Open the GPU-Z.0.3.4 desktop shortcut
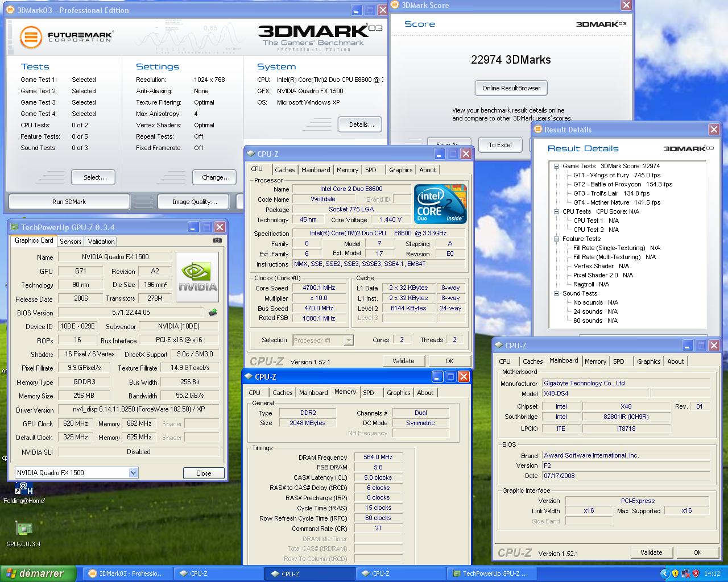The height and width of the screenshot is (582, 728). pyautogui.click(x=24, y=534)
